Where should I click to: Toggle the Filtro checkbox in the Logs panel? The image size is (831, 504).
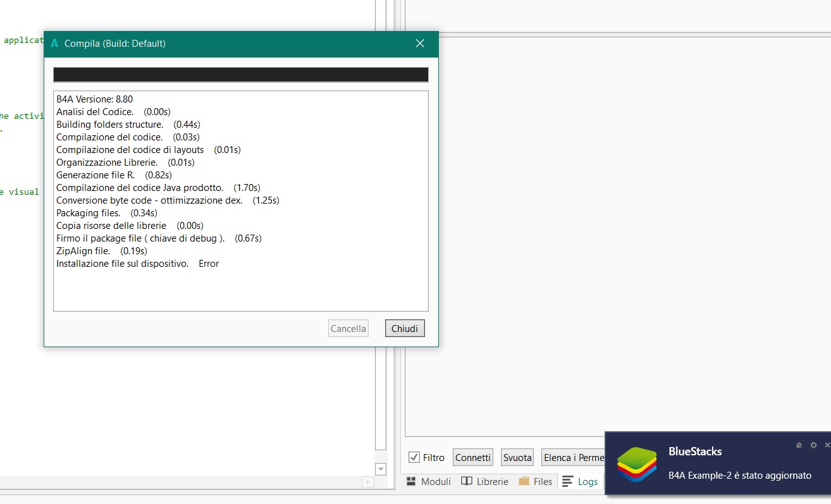(x=414, y=457)
